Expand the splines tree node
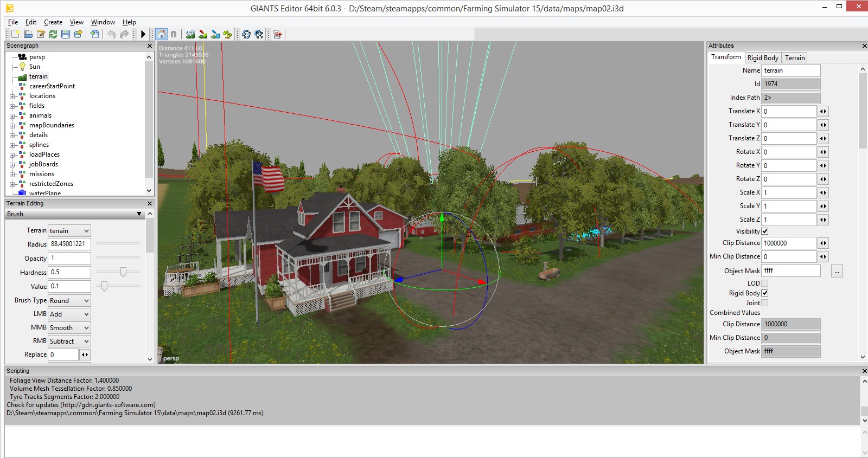 (x=12, y=145)
